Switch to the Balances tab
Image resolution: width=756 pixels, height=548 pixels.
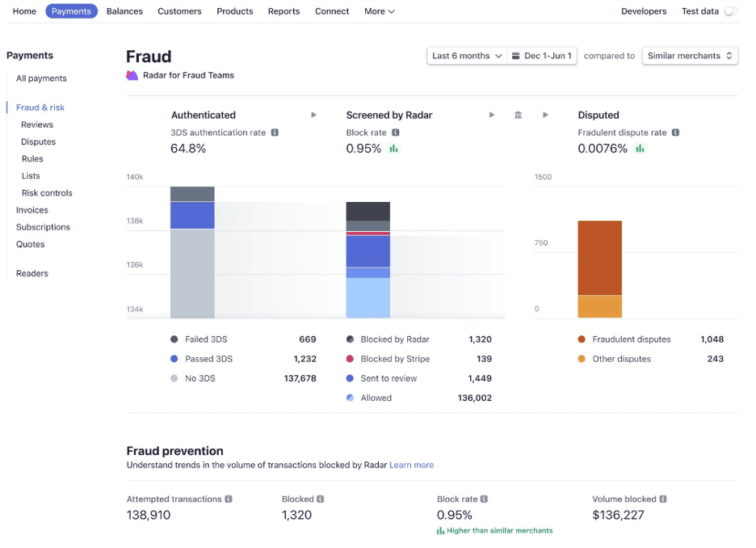pos(124,11)
